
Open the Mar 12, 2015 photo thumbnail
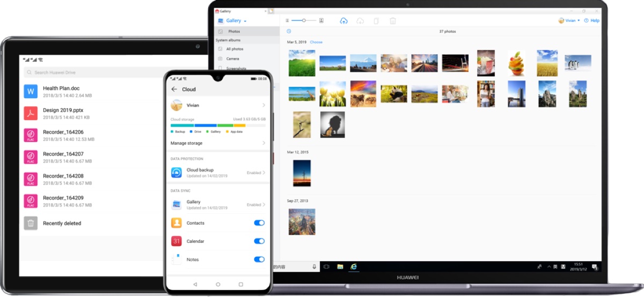click(302, 173)
